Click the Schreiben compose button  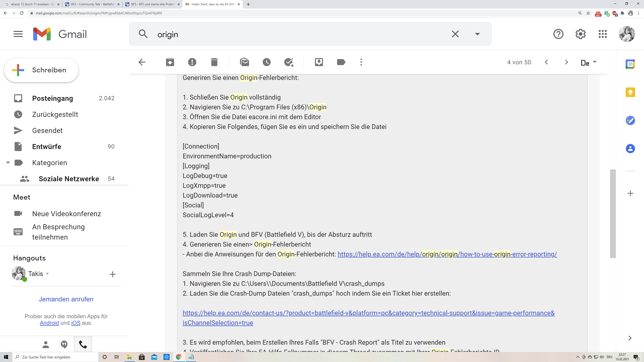click(x=41, y=70)
